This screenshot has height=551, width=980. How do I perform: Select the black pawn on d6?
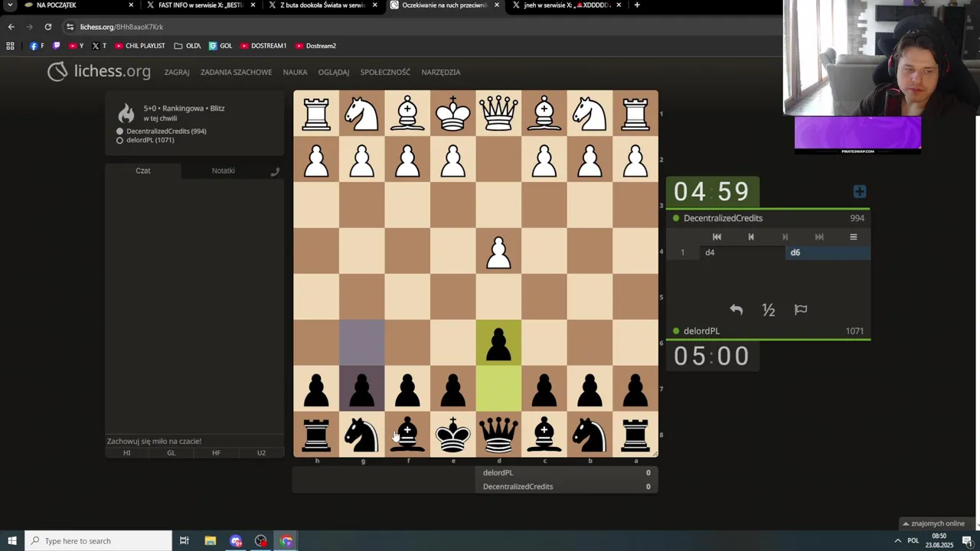point(498,343)
